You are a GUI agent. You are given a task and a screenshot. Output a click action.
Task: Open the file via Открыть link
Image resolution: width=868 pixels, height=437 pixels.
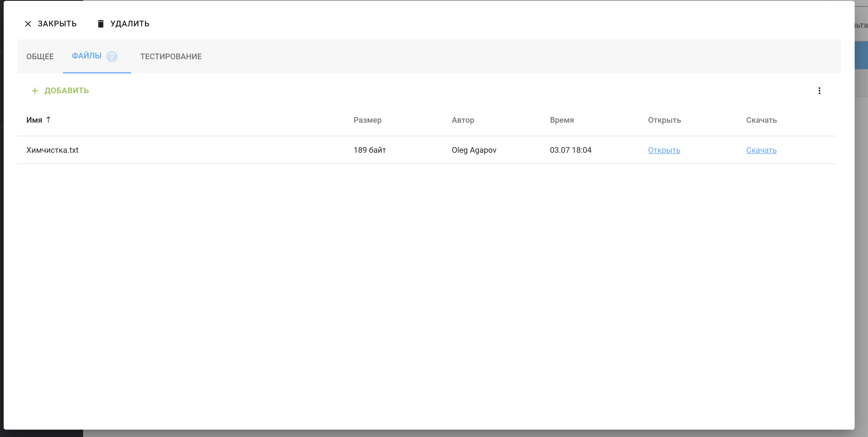point(664,150)
